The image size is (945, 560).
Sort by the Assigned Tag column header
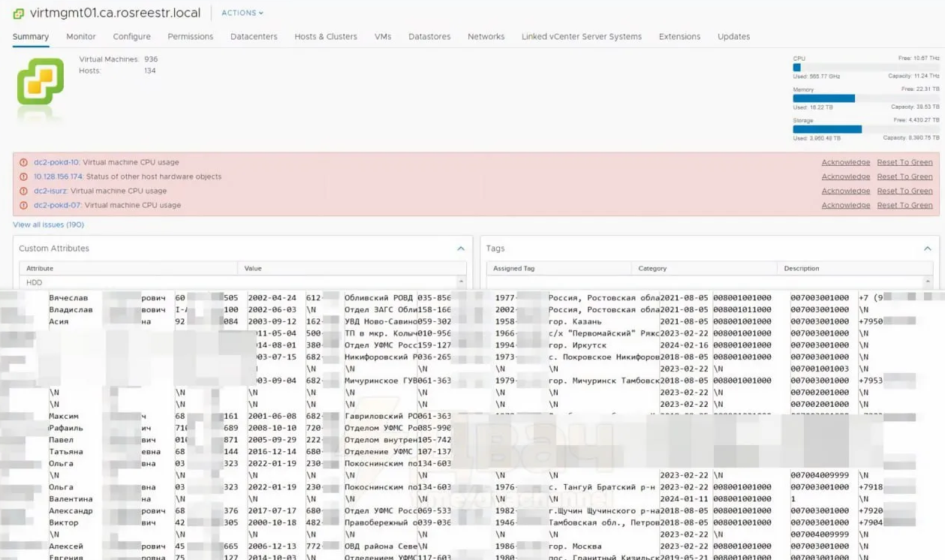[513, 268]
